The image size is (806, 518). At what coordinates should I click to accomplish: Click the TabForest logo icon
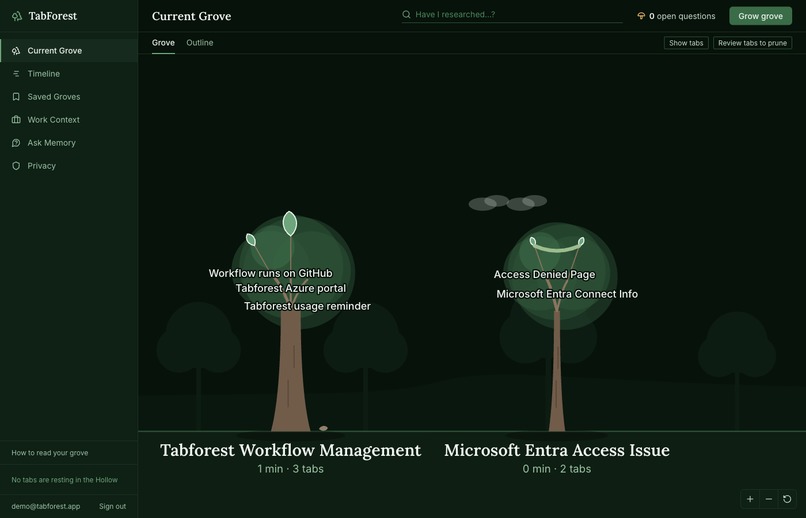(x=17, y=16)
